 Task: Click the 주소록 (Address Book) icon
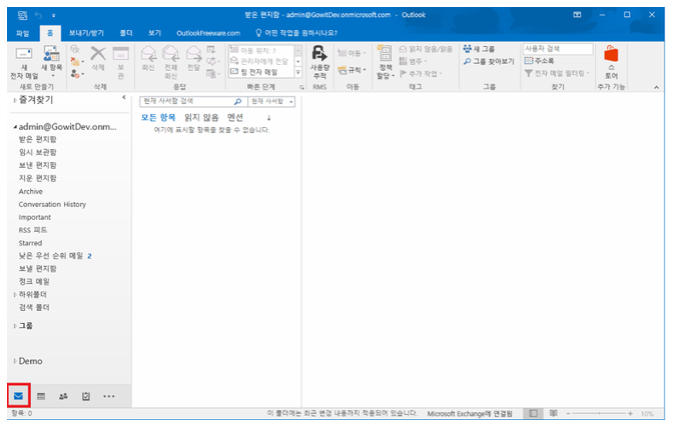click(x=543, y=61)
